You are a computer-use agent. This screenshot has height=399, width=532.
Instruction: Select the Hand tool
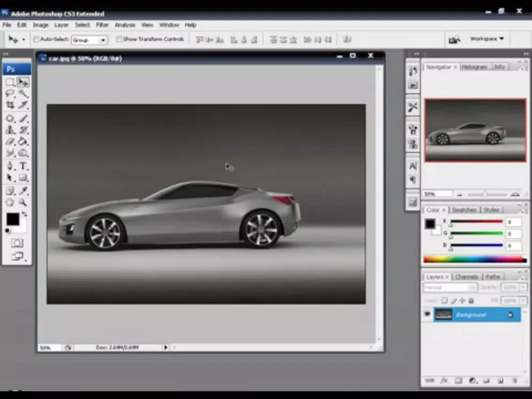tap(10, 203)
